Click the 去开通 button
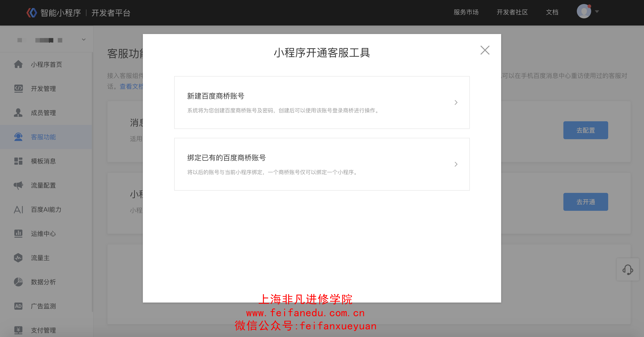 point(586,202)
